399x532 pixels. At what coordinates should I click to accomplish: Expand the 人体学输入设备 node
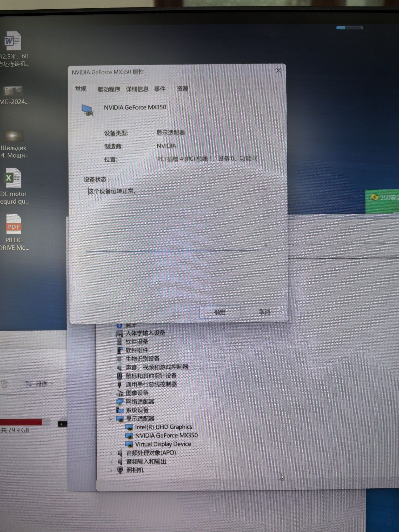click(110, 334)
